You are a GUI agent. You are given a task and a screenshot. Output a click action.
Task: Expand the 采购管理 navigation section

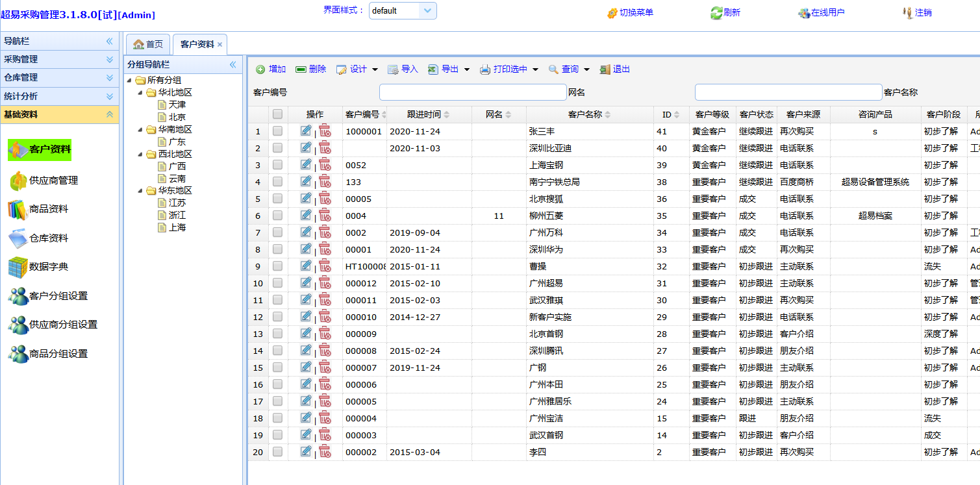[x=59, y=59]
